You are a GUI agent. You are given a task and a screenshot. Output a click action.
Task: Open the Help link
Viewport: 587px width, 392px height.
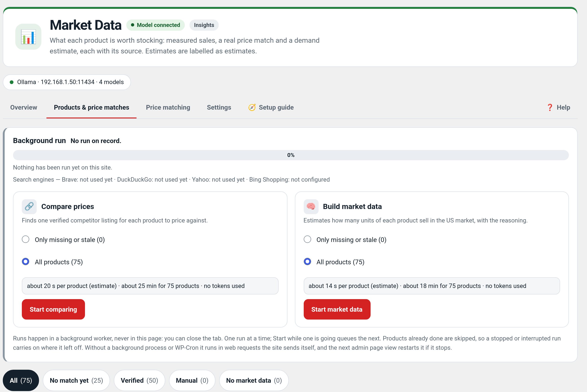558,108
